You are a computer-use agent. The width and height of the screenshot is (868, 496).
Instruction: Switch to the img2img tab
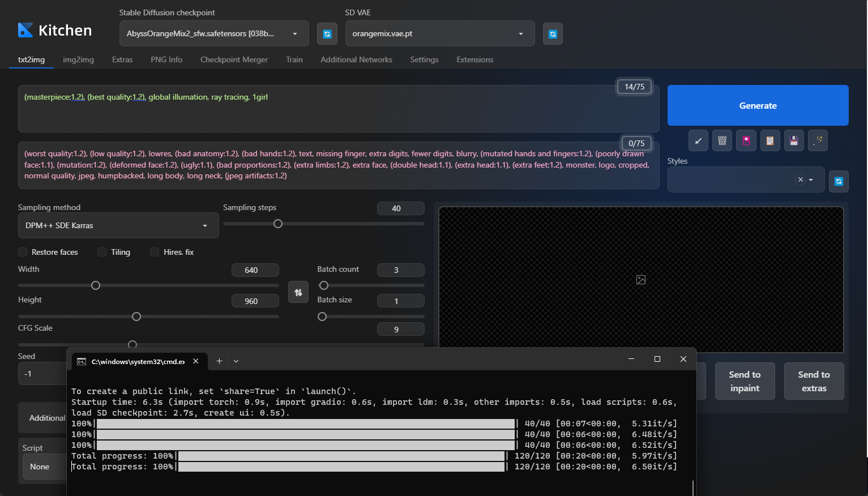click(78, 59)
